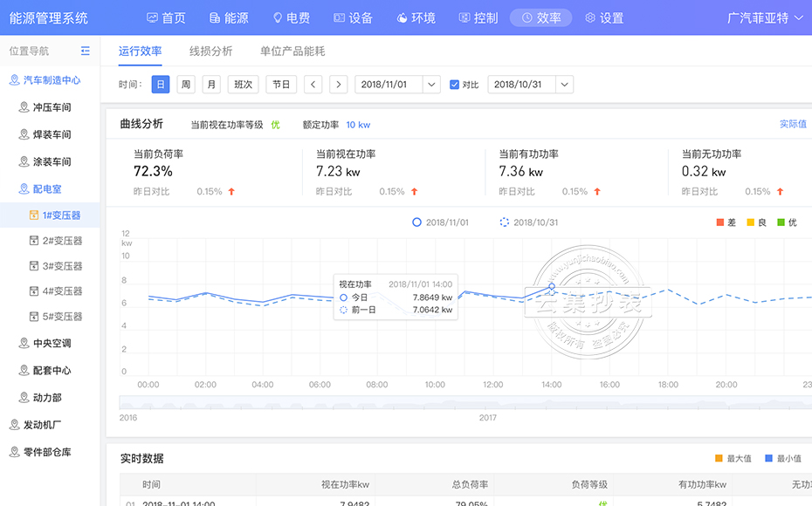Image resolution: width=812 pixels, height=506 pixels.
Task: Open the 能源 top menu
Action: click(x=229, y=17)
